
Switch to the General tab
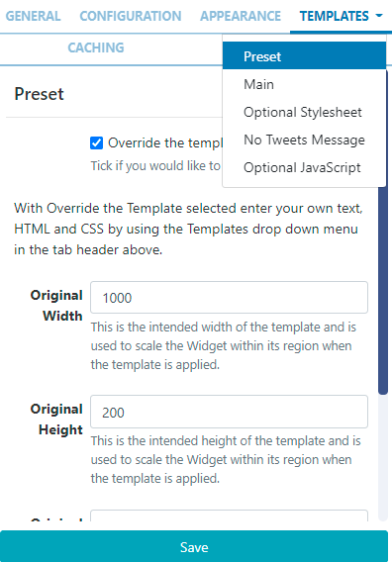pos(33,16)
